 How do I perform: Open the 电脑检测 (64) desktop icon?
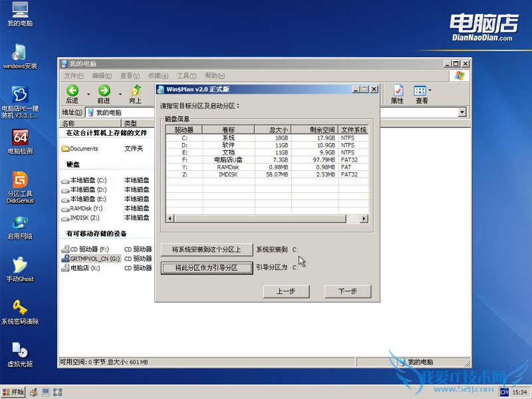tap(20, 138)
